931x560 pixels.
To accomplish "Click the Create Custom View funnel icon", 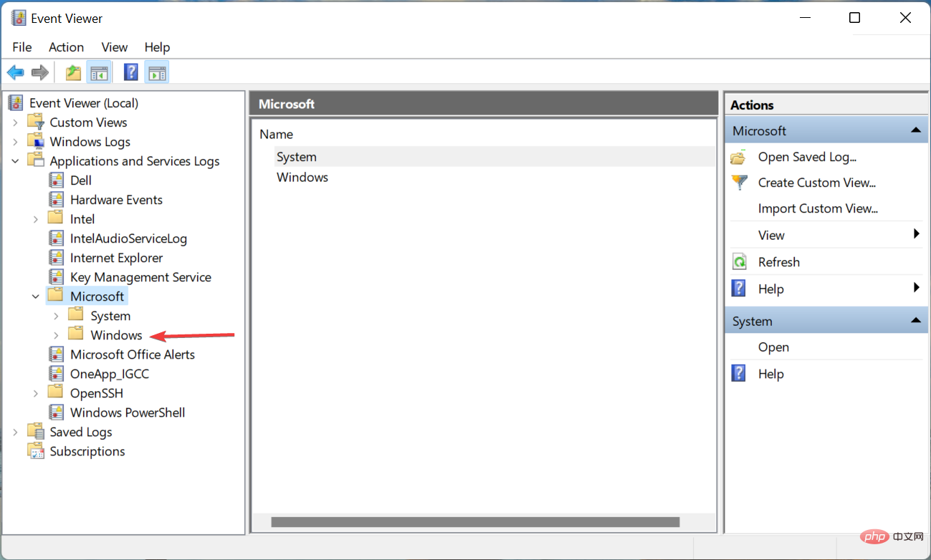I will (x=739, y=183).
